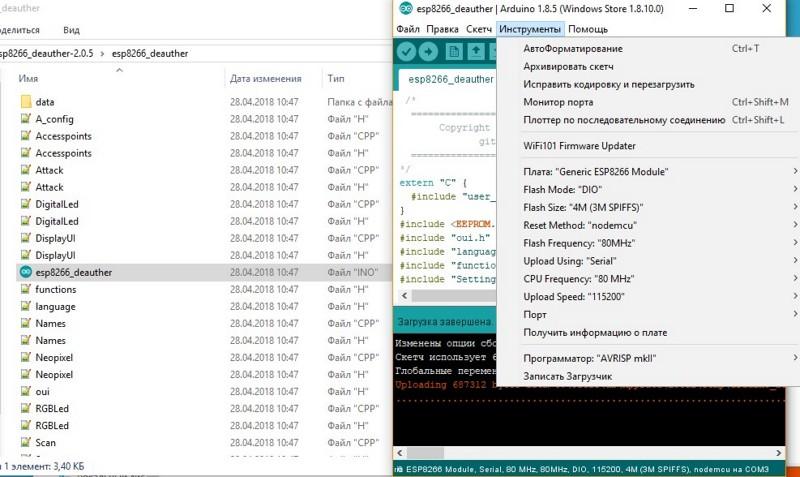The height and width of the screenshot is (477, 800).
Task: Click the New sketch toolbar icon
Action: tap(455, 51)
